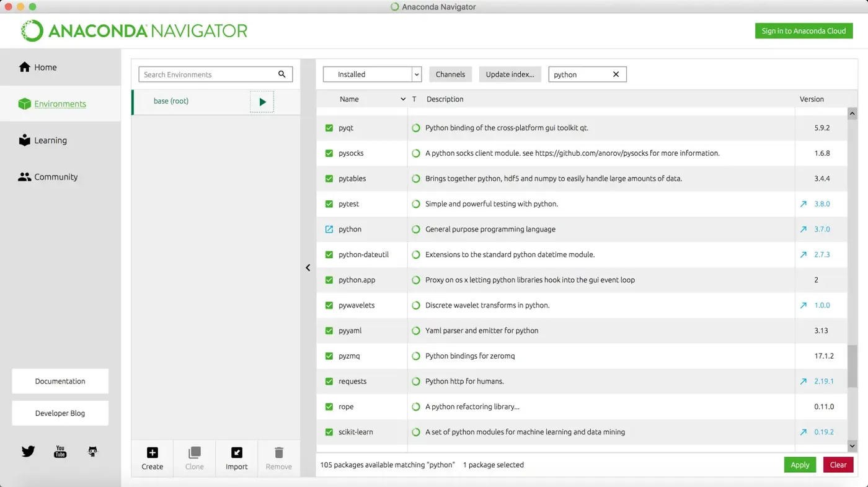The image size is (868, 487).
Task: Open the Channels button
Action: tap(450, 74)
